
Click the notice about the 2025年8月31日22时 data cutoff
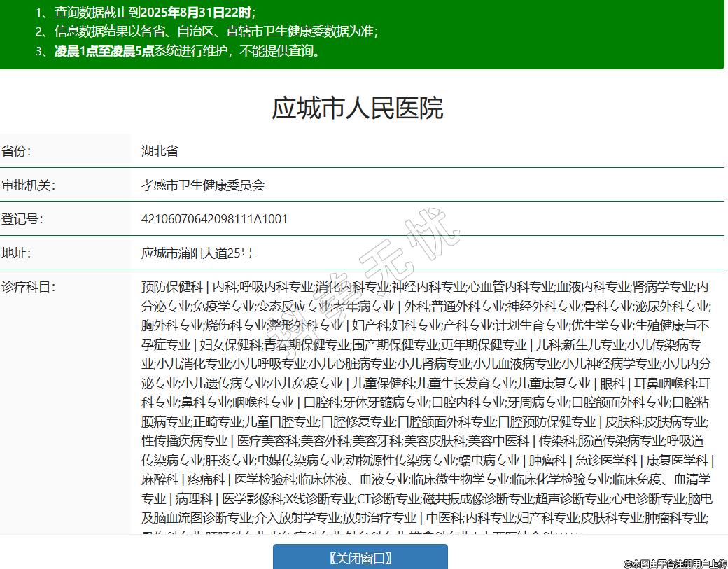pyautogui.click(x=154, y=12)
